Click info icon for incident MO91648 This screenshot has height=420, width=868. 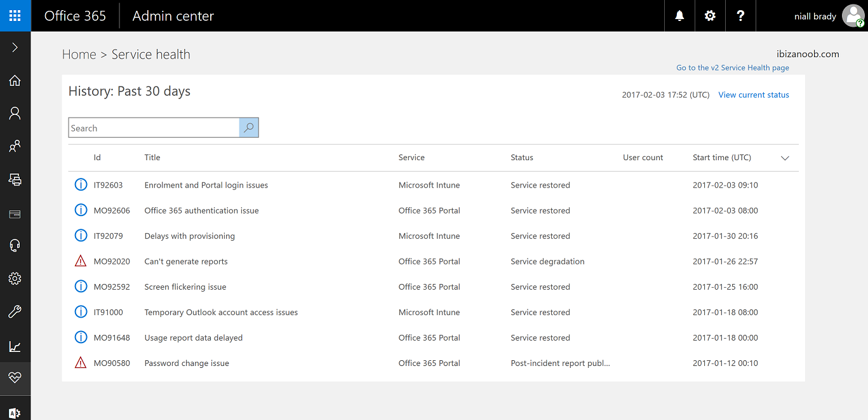(81, 337)
